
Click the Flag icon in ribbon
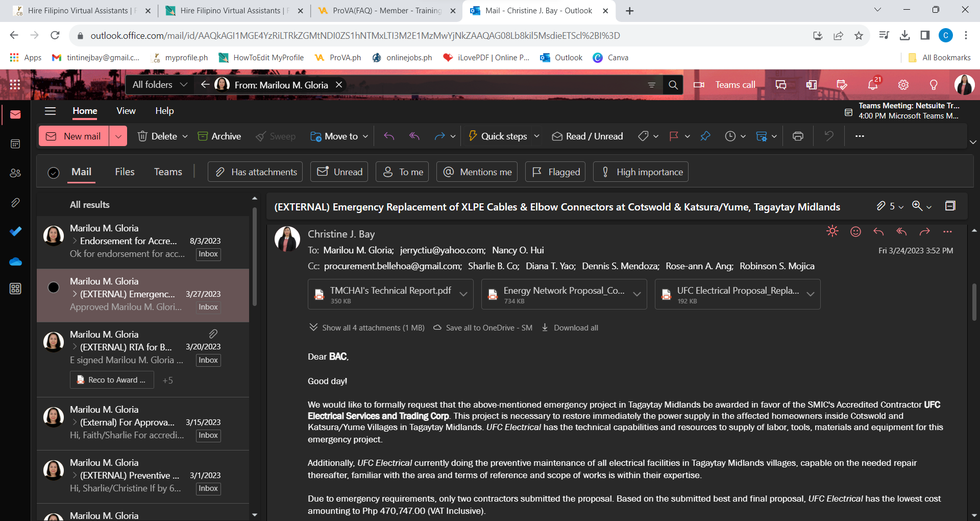674,136
